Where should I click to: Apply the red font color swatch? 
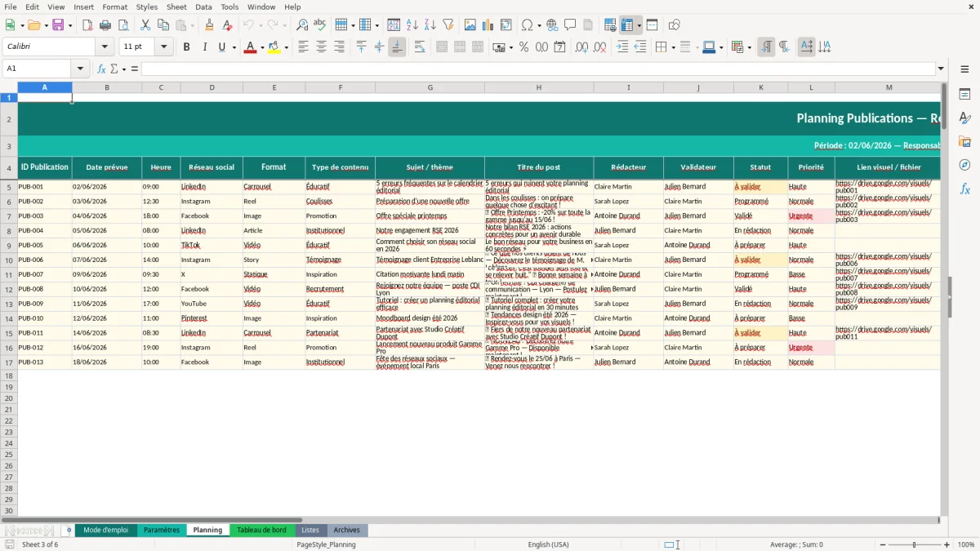250,47
